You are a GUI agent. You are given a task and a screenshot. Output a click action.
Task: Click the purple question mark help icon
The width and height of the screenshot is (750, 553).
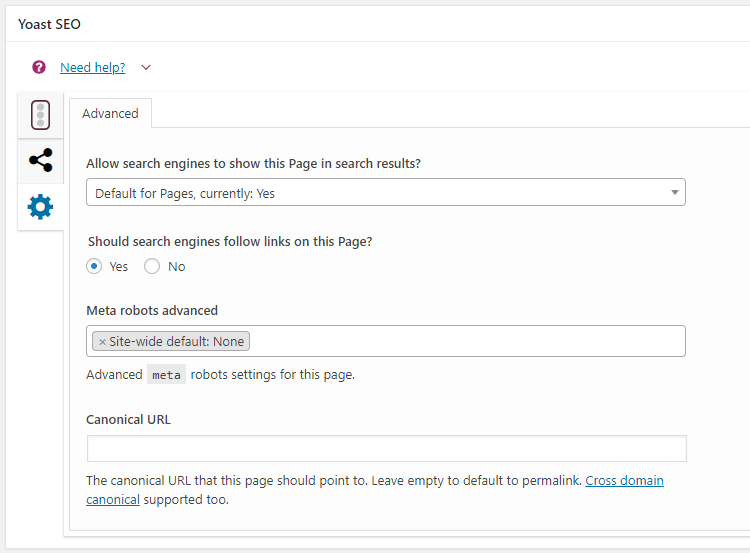pos(39,67)
